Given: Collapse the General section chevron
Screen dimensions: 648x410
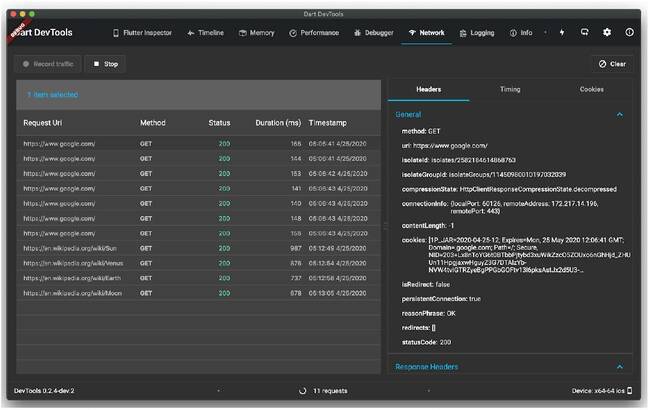Looking at the screenshot, I should tap(619, 114).
